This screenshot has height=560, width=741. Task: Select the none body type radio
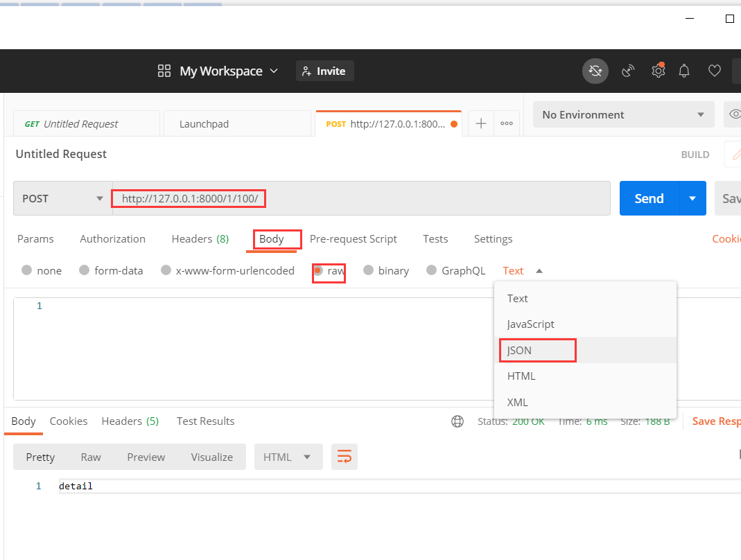(26, 270)
